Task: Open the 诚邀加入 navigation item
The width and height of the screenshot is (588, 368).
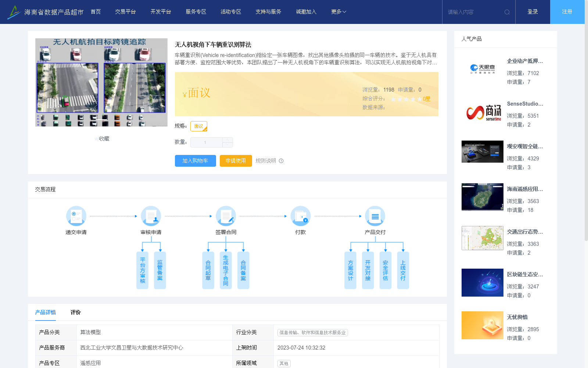Action: pos(306,12)
